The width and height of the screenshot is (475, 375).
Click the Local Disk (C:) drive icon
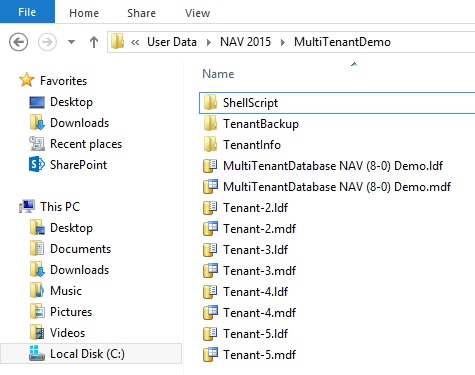coord(37,353)
